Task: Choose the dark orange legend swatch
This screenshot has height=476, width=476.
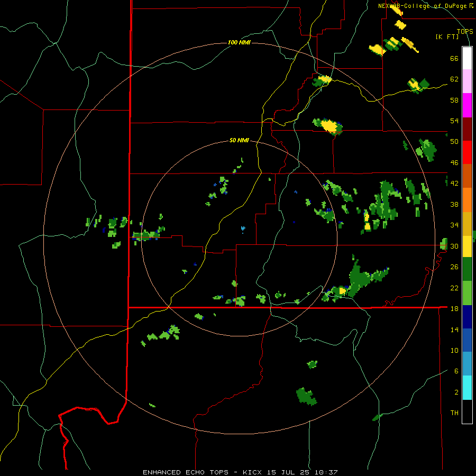Action: (467, 176)
